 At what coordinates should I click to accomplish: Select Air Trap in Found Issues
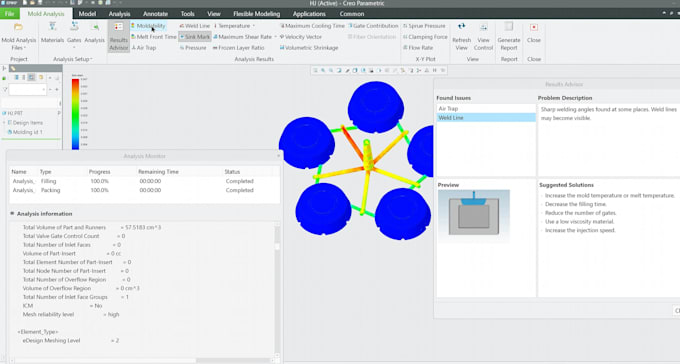tap(486, 108)
